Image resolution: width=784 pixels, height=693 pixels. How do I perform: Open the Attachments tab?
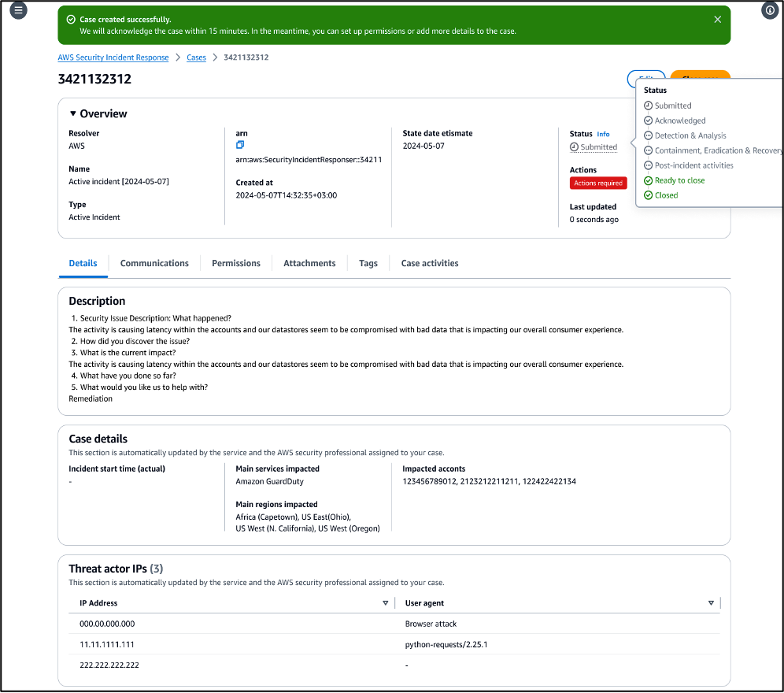(309, 264)
